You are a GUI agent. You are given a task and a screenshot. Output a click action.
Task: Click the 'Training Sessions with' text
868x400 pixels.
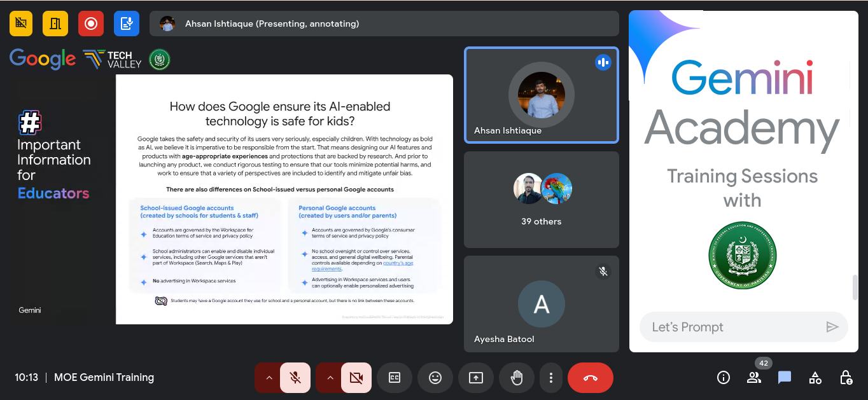pyautogui.click(x=742, y=188)
